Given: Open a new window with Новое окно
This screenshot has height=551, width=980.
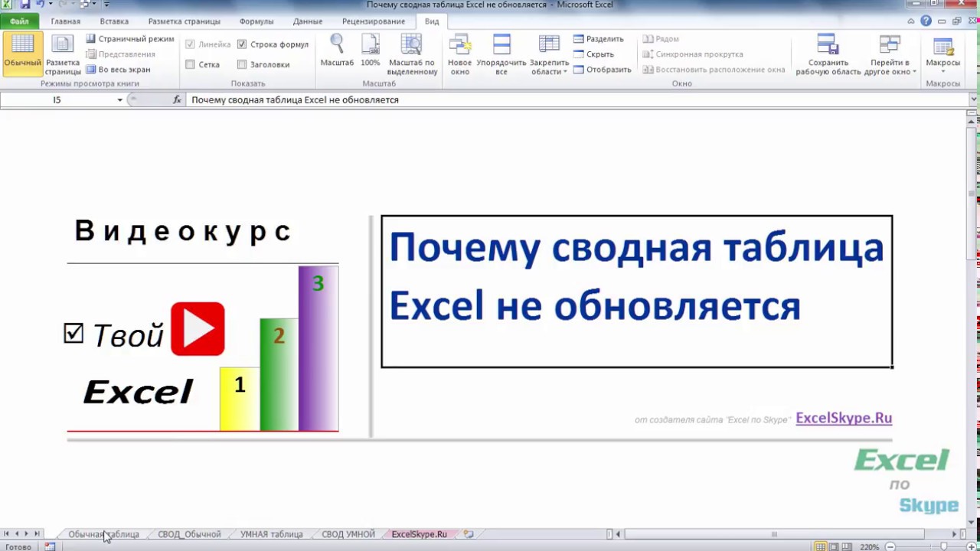Looking at the screenshot, I should pyautogui.click(x=459, y=54).
